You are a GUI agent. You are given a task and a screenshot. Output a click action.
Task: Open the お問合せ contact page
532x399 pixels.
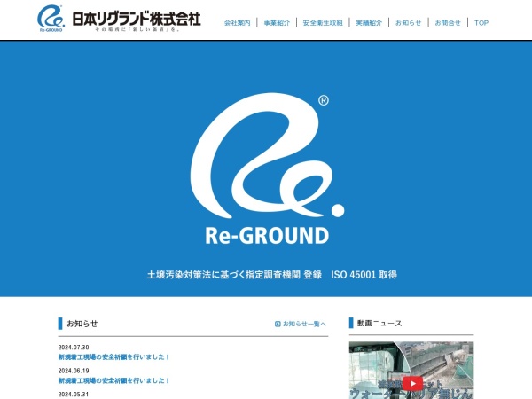[448, 23]
